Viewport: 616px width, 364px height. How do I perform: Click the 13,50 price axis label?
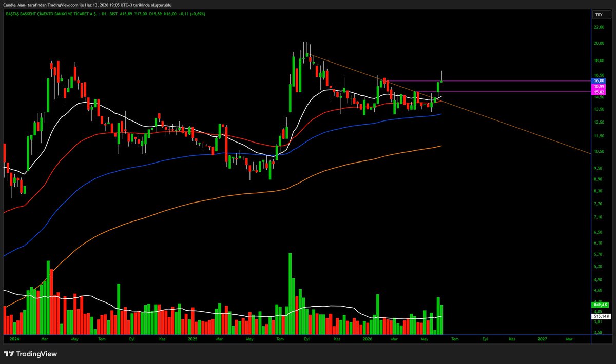coord(599,109)
